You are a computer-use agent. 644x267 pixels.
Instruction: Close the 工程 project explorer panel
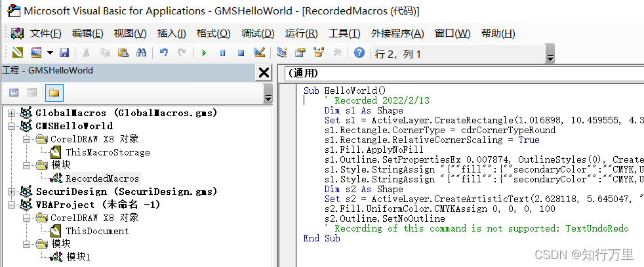(x=263, y=73)
